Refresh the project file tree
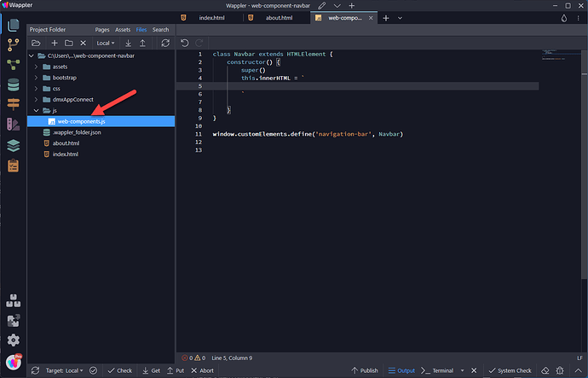588x378 pixels. [165, 44]
